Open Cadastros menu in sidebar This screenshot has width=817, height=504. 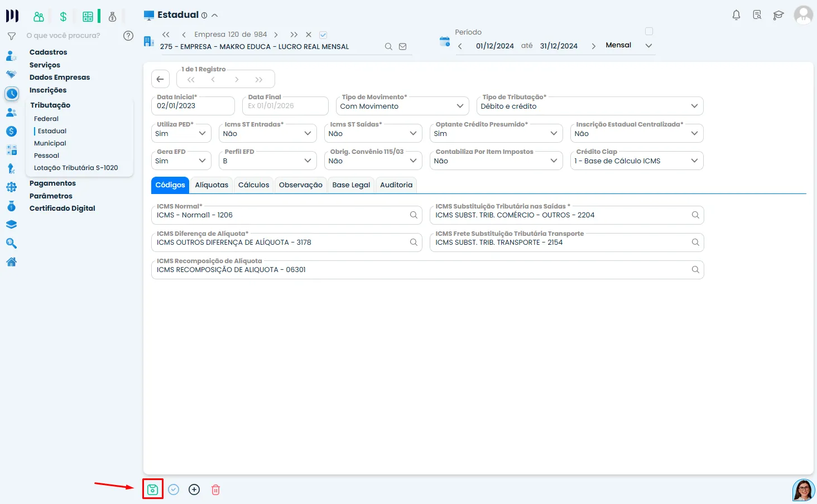click(x=49, y=52)
